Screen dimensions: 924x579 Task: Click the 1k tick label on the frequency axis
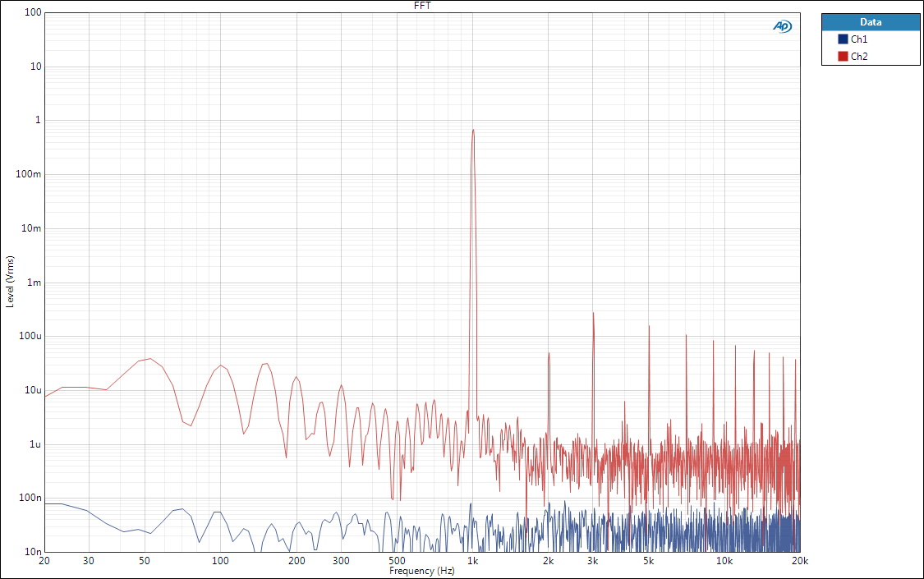(472, 561)
